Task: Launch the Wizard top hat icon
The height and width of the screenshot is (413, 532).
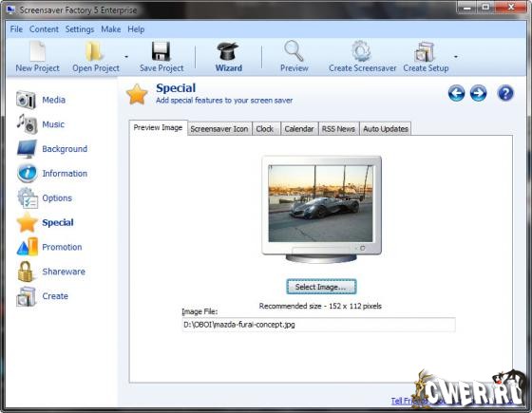Action: pos(228,57)
